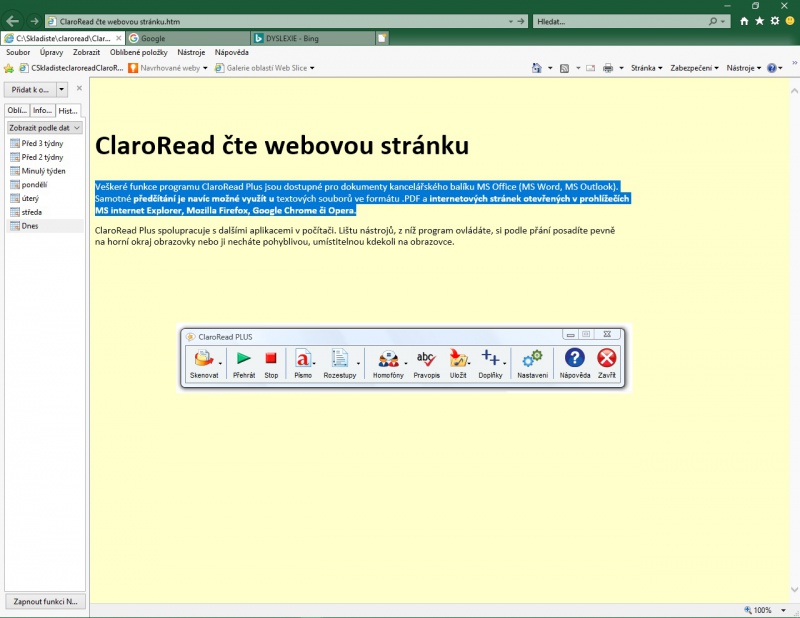Expand the pondělí history item

(35, 185)
